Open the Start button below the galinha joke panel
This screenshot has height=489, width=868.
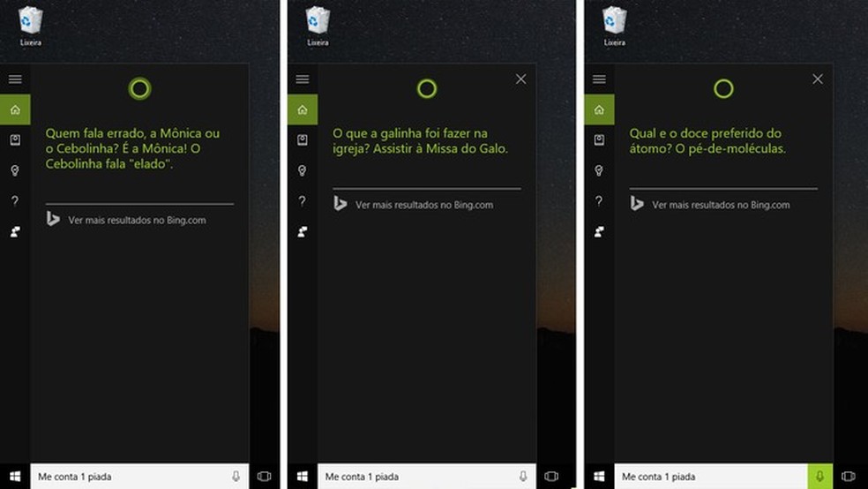(303, 477)
